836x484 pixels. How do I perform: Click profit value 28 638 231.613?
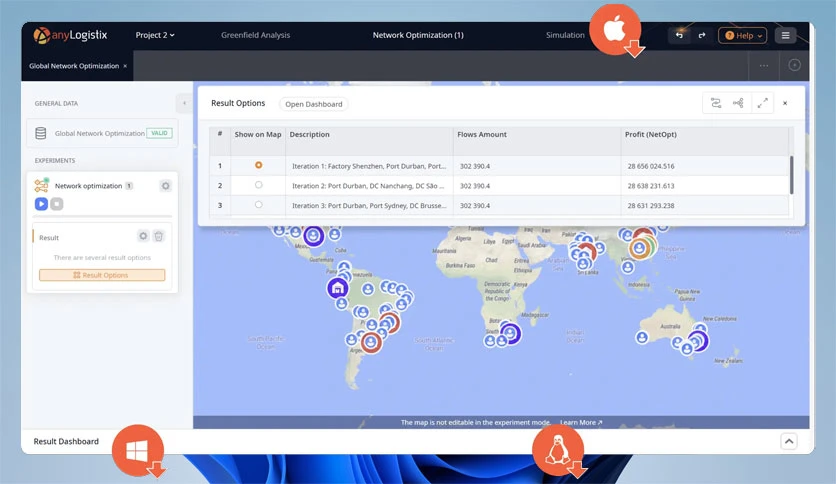[651, 186]
